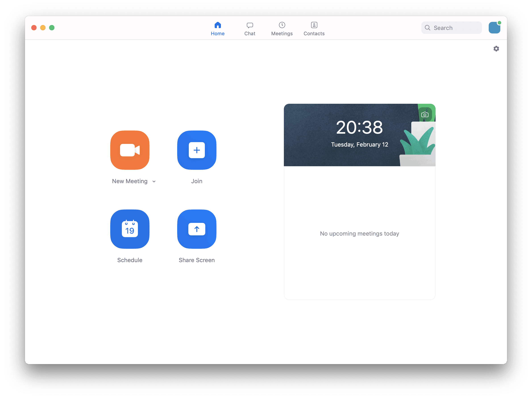Click the settings gear icon

[x=496, y=48]
